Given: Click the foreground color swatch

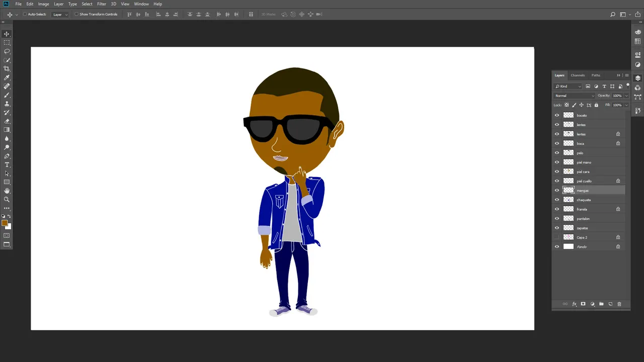Looking at the screenshot, I should [x=5, y=223].
